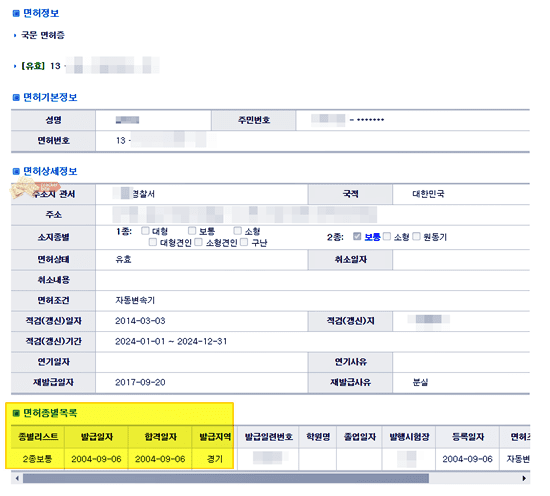This screenshot has width=550, height=496.
Task: Click the 2017-09-20 reissue date
Action: click(x=140, y=382)
